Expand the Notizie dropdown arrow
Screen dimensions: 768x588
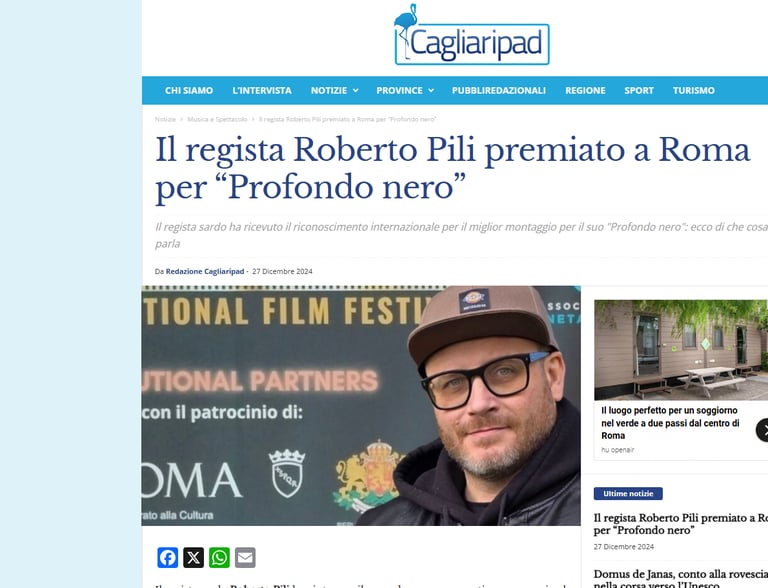coord(356,91)
